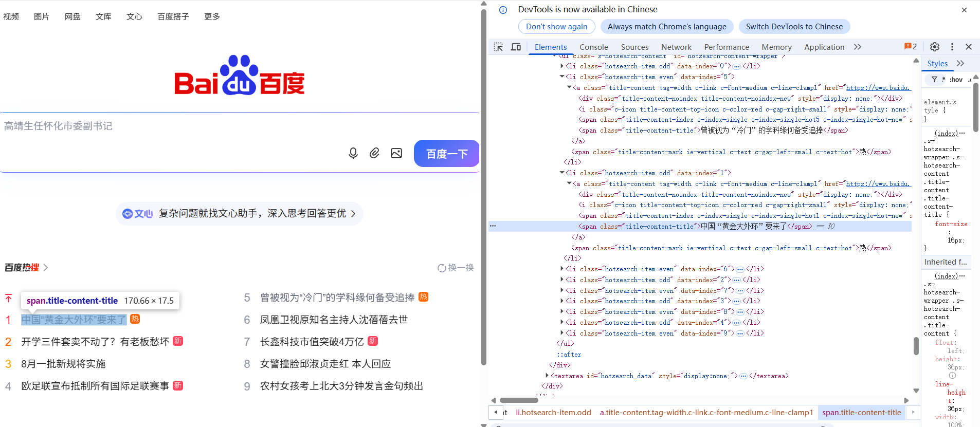This screenshot has height=427, width=980.
Task: Open hot search 凤凰卫视原知名主持人沈蓓蓓去世
Action: click(x=334, y=320)
